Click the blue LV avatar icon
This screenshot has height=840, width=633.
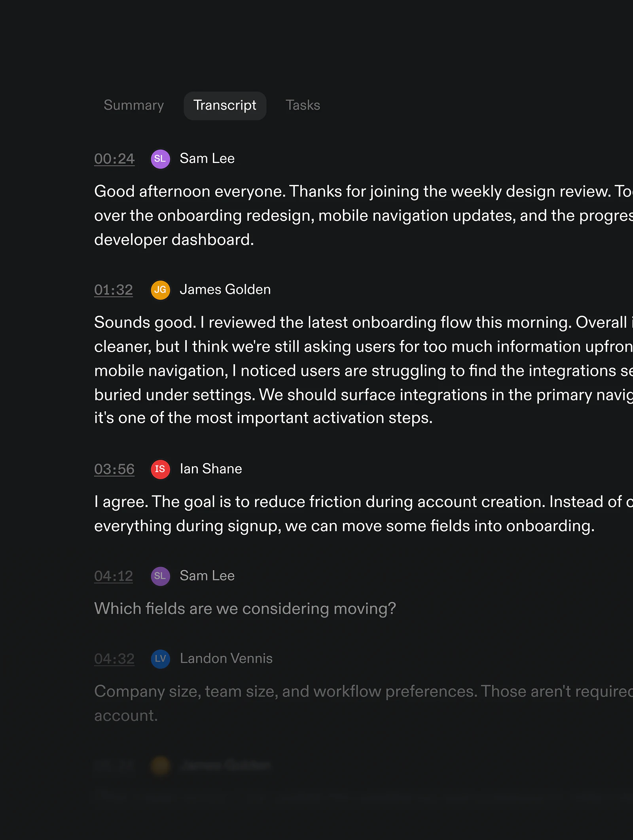click(160, 658)
